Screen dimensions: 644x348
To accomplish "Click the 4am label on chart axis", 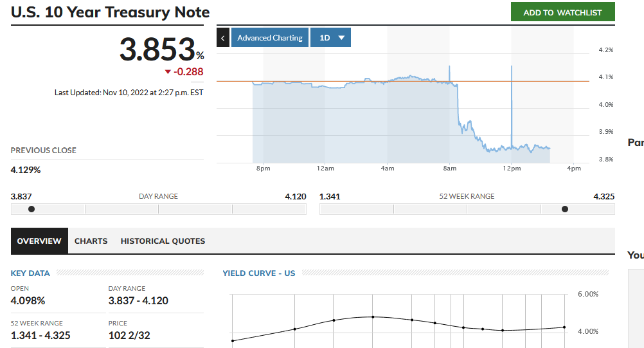I will (388, 169).
